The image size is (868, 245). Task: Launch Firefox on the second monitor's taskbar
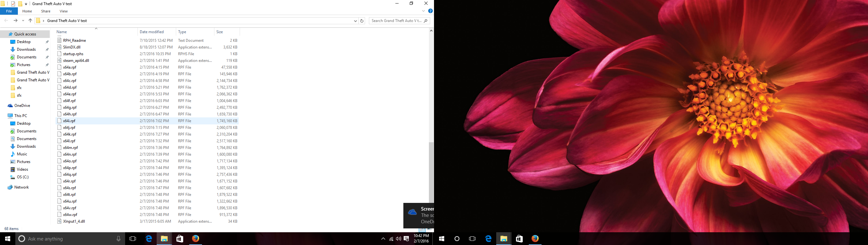[535, 239]
